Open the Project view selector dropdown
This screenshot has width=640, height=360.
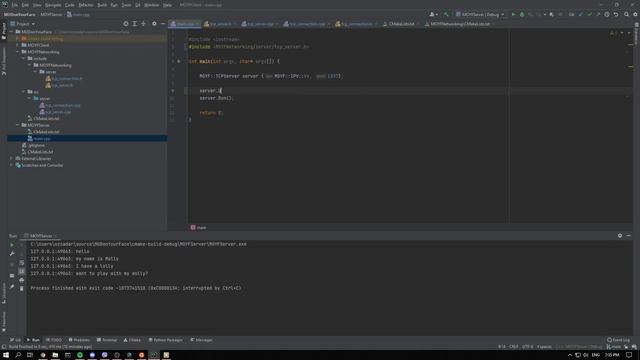tap(23, 24)
